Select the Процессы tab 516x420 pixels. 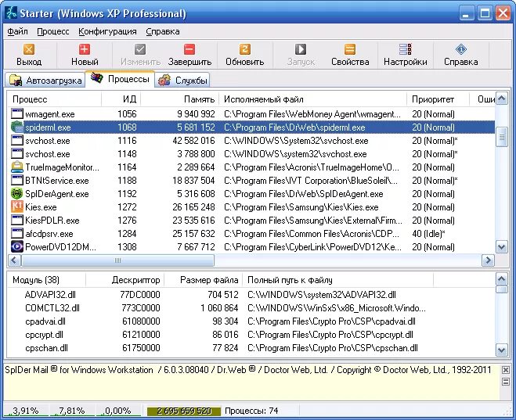click(120, 79)
